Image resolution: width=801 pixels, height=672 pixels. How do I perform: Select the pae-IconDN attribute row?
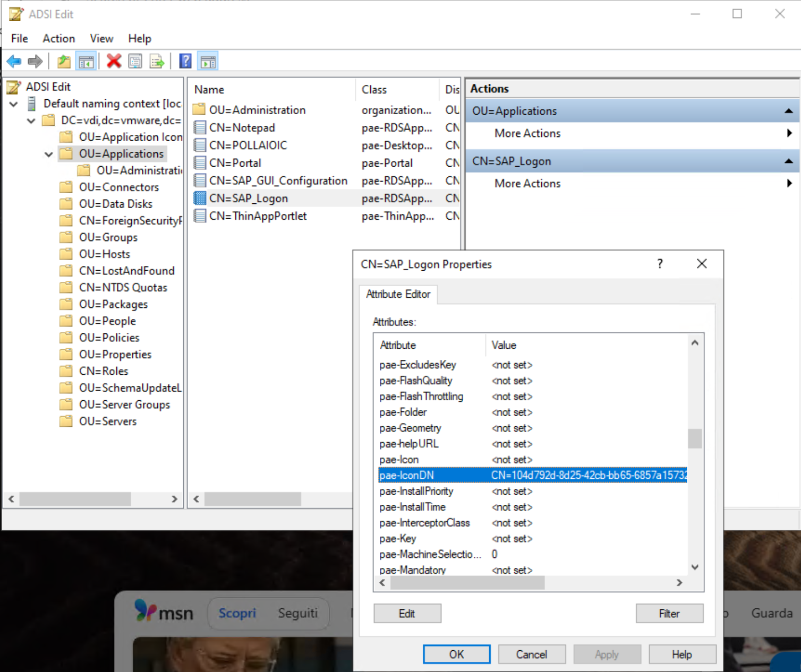(533, 475)
